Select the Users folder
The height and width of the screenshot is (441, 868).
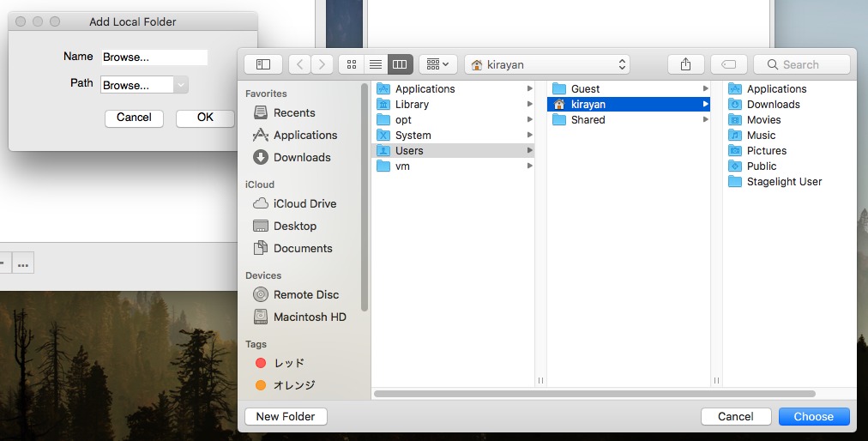click(453, 151)
